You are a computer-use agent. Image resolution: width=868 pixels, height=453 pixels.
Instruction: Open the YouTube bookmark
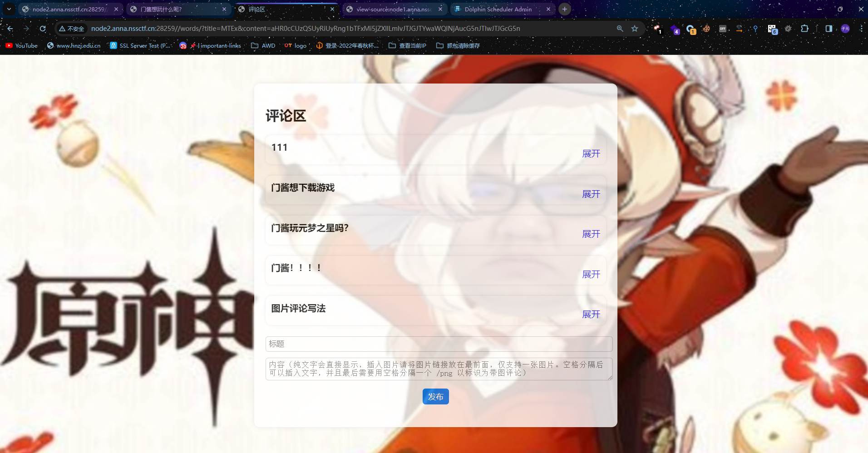click(x=21, y=46)
